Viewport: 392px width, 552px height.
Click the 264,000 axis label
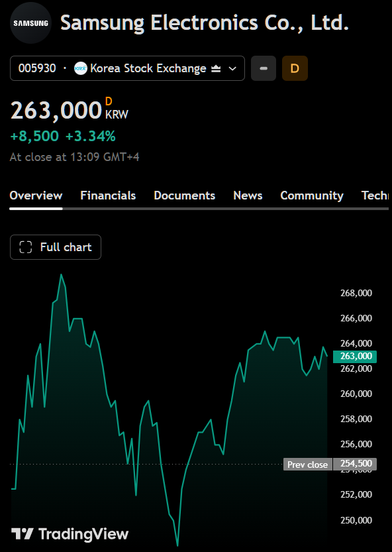point(356,343)
